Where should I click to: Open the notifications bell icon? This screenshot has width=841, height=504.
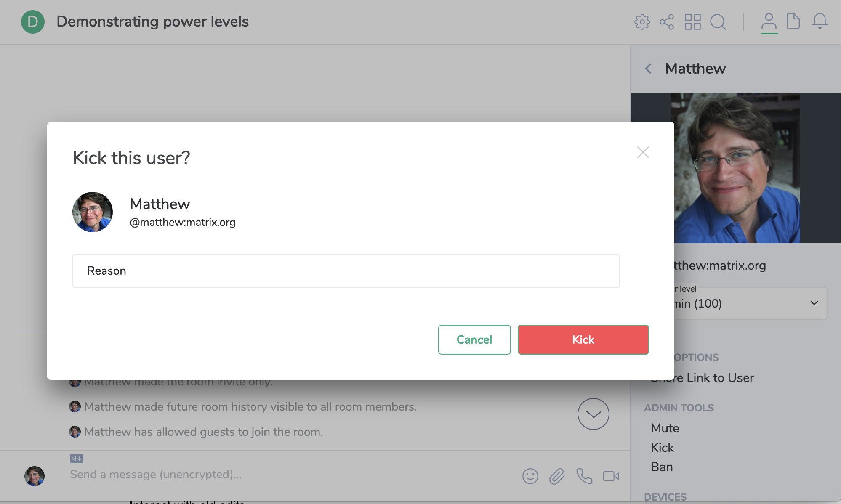pyautogui.click(x=820, y=22)
